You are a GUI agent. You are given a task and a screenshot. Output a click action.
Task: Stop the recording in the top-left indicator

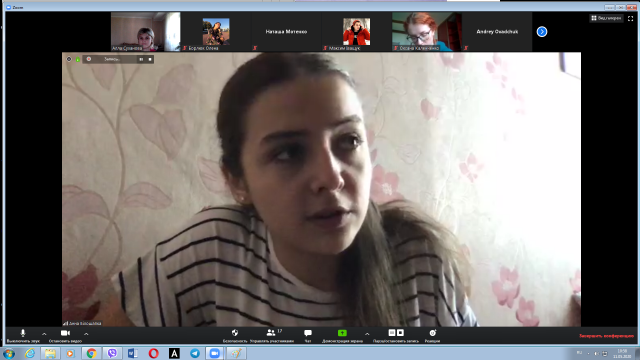(x=150, y=60)
